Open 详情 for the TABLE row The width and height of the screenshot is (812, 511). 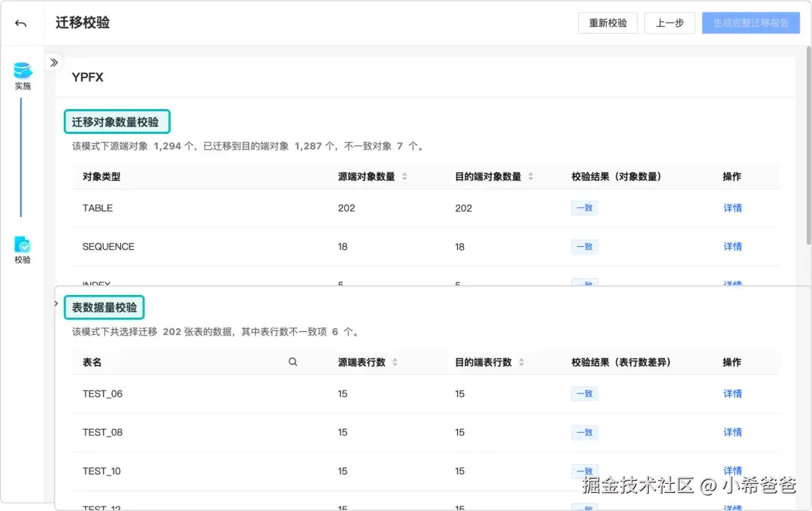(732, 208)
